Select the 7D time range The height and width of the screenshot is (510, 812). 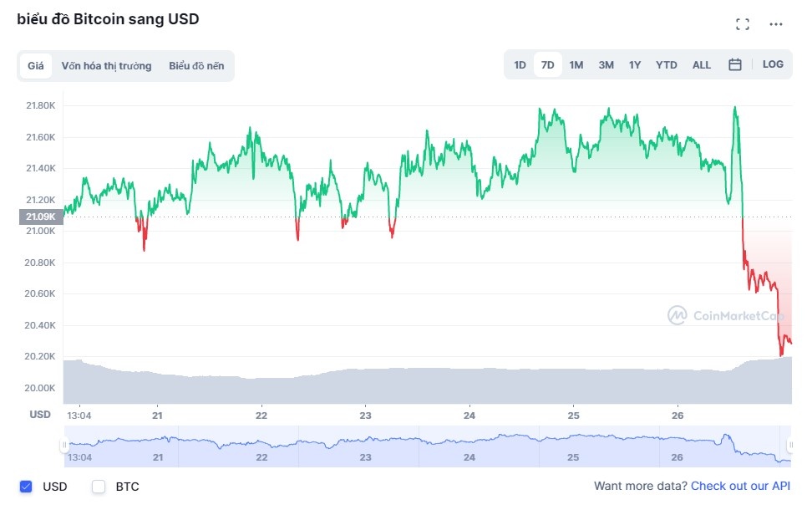pos(548,64)
